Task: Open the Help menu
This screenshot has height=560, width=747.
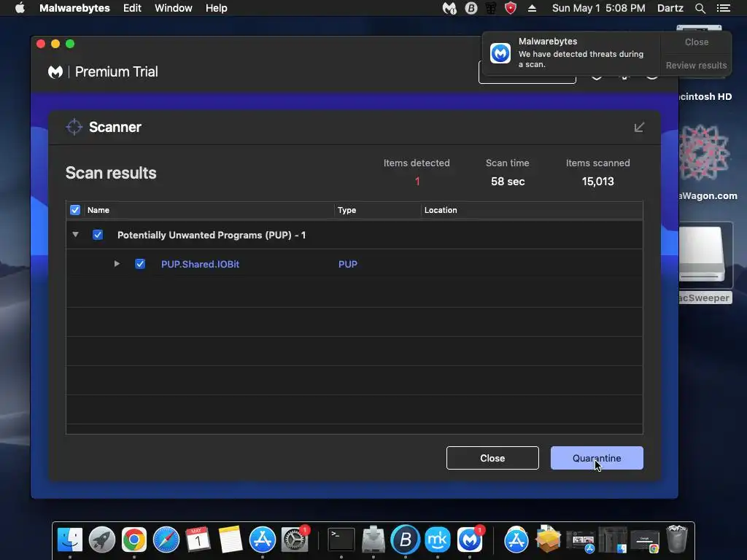Action: tap(216, 8)
